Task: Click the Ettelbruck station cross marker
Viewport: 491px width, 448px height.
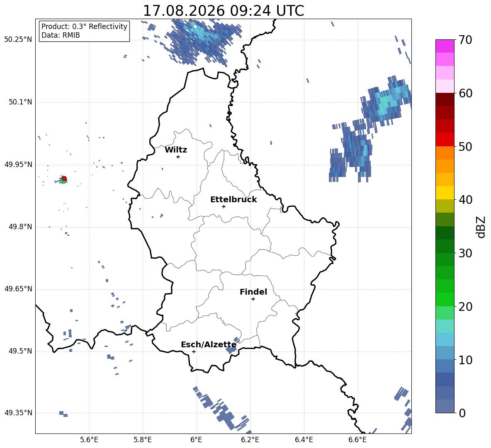Action: tap(224, 206)
